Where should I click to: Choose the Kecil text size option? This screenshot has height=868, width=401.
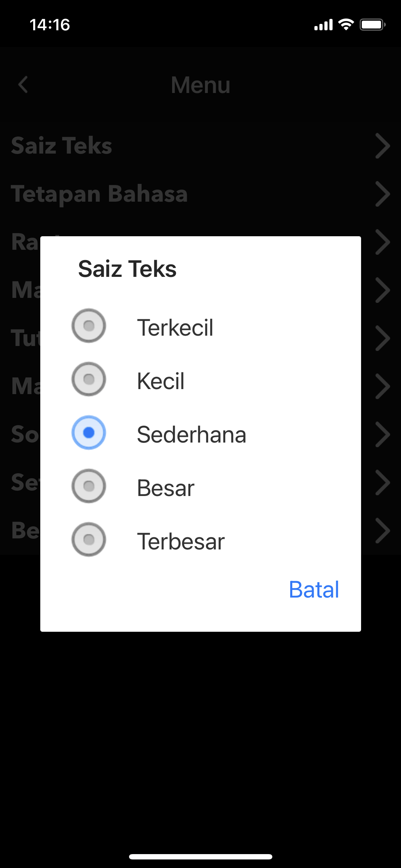(x=89, y=379)
